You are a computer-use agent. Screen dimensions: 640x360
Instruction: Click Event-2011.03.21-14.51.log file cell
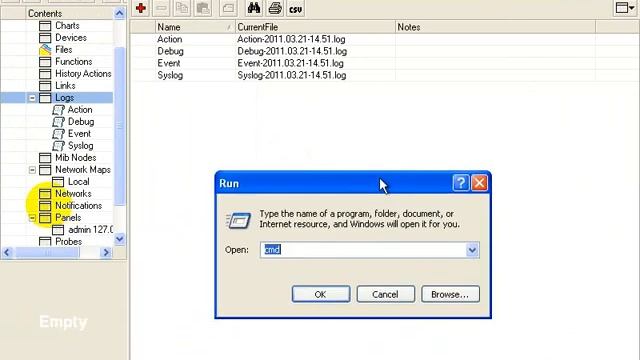290,63
